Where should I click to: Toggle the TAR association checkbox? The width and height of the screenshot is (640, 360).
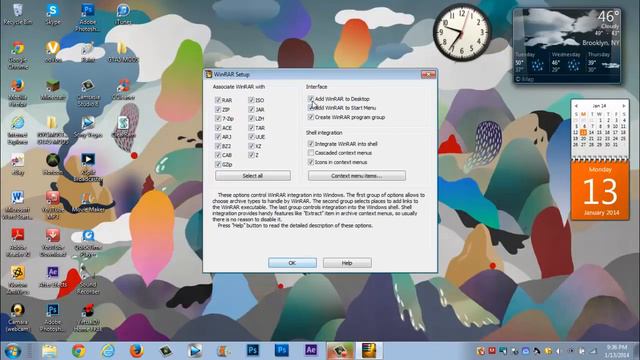point(251,128)
